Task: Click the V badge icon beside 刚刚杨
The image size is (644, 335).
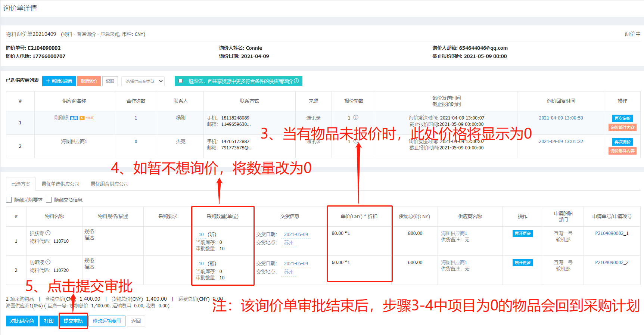Action: [x=87, y=118]
